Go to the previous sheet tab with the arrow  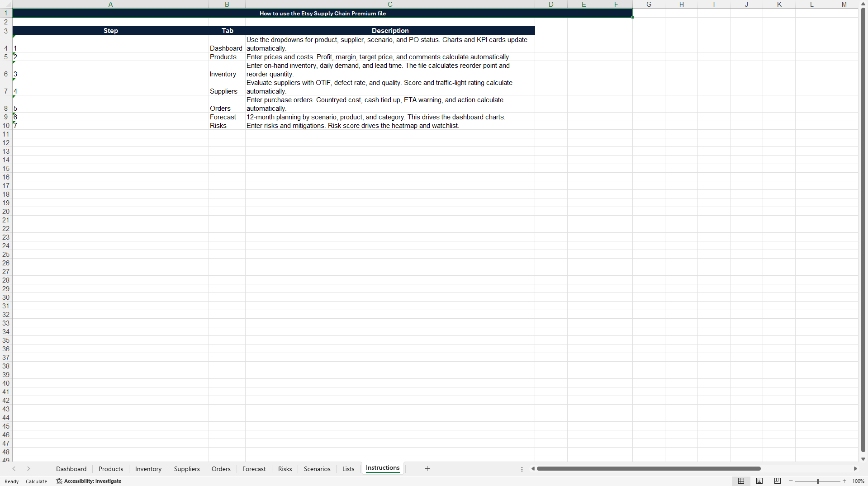[x=14, y=469]
